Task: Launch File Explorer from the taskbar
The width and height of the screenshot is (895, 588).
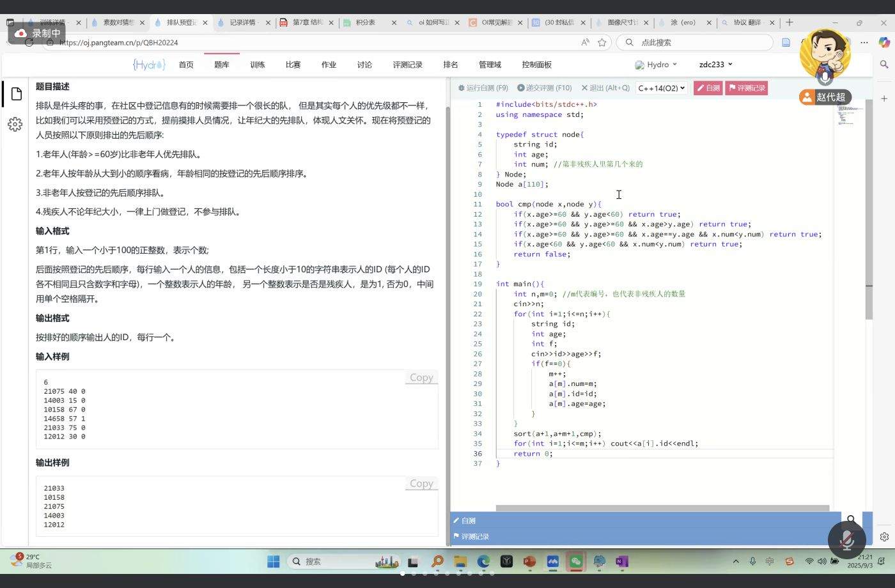Action: tap(460, 561)
